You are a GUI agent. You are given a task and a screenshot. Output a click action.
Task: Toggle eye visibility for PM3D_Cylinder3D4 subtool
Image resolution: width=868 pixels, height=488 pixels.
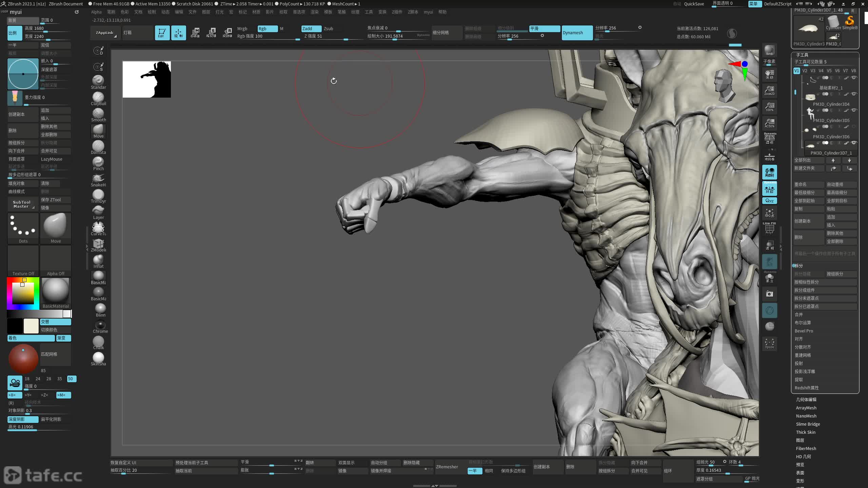pos(854,94)
